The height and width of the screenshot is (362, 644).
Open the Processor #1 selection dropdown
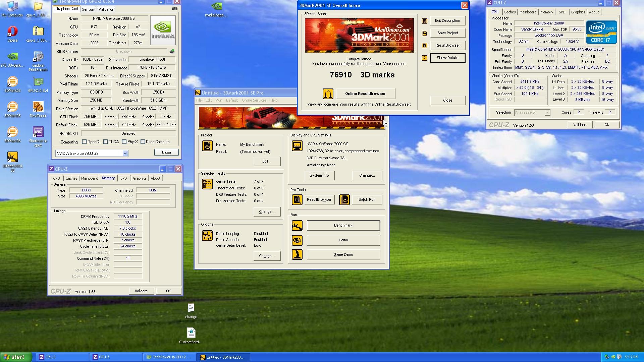click(x=547, y=113)
